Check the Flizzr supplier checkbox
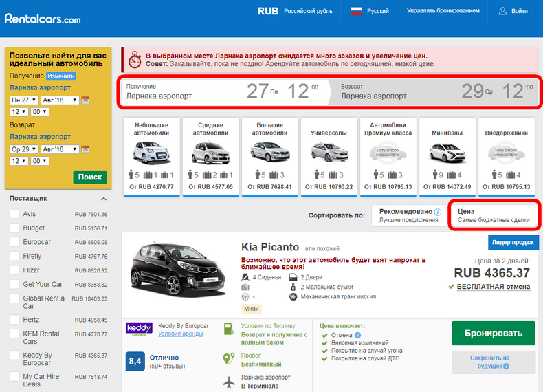Screen dimensions: 543x392 coord(14,270)
